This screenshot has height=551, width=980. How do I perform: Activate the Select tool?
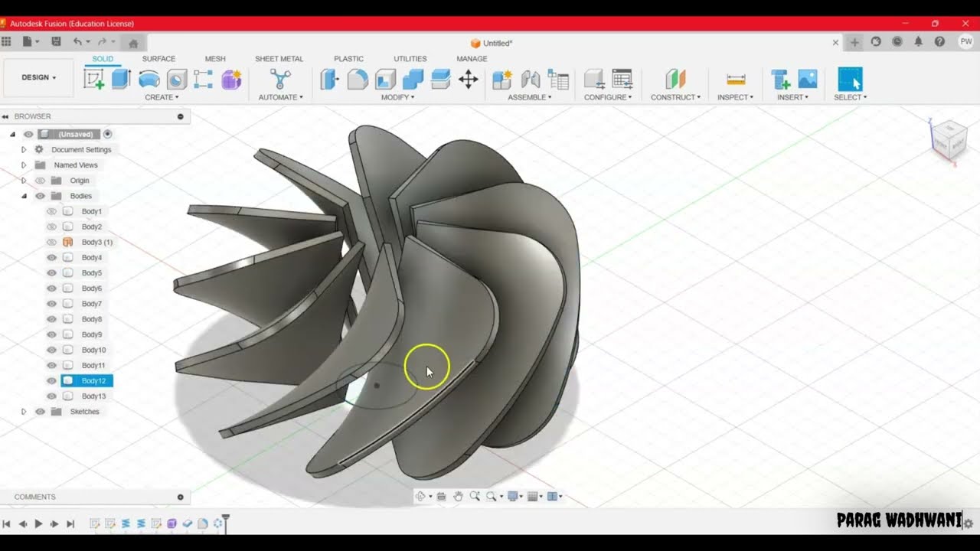[850, 79]
